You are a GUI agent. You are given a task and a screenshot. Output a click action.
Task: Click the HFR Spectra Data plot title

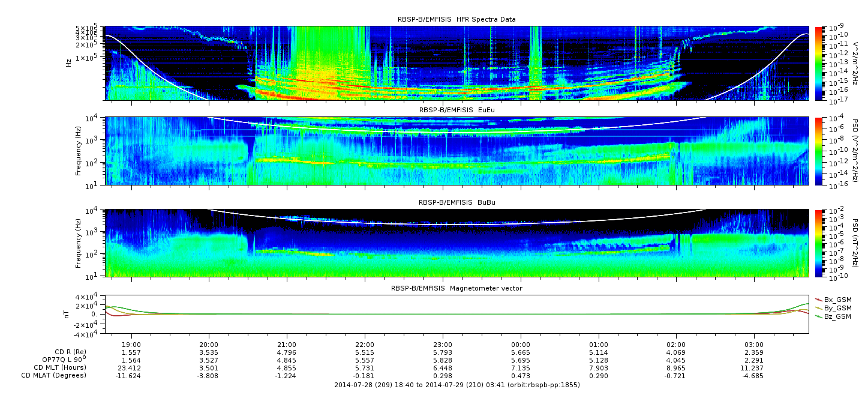456,19
